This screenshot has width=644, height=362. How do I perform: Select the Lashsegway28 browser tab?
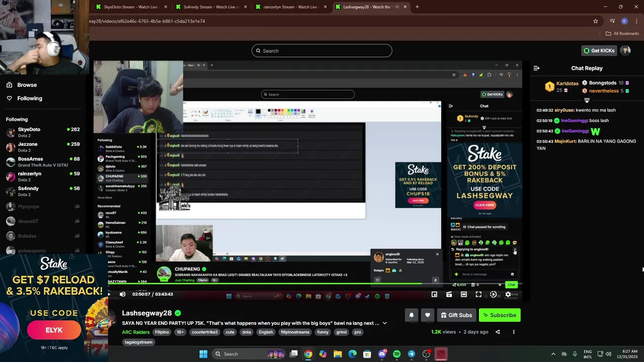tap(371, 7)
